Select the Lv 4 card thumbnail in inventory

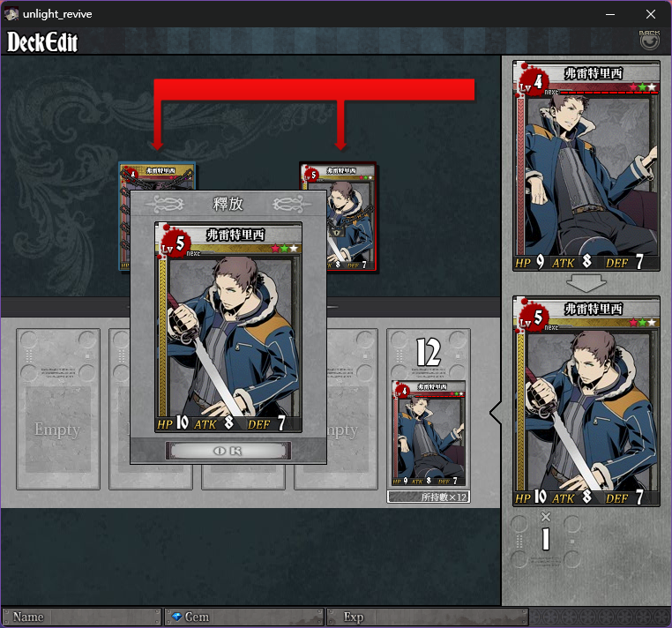pyautogui.click(x=428, y=433)
